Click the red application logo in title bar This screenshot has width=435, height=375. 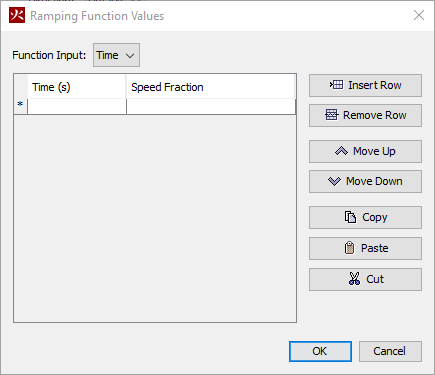point(17,15)
